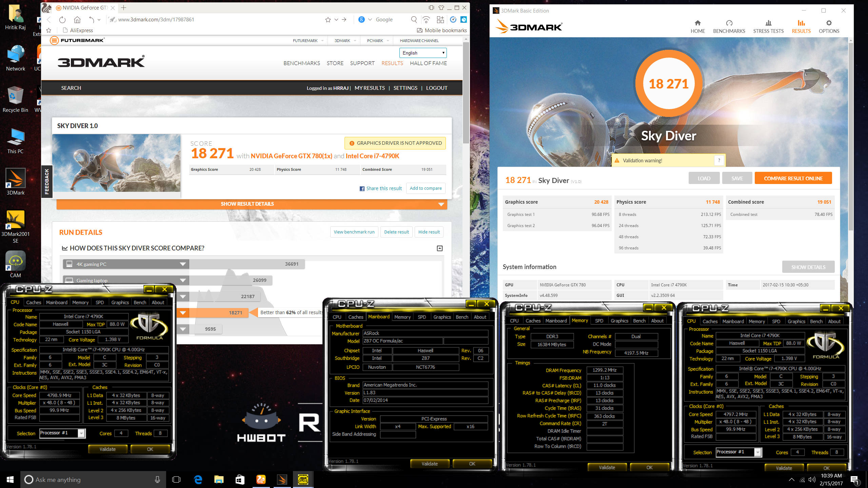Open Graphics tab in right CPU-Z window
This screenshot has width=868, height=488.
tap(796, 321)
